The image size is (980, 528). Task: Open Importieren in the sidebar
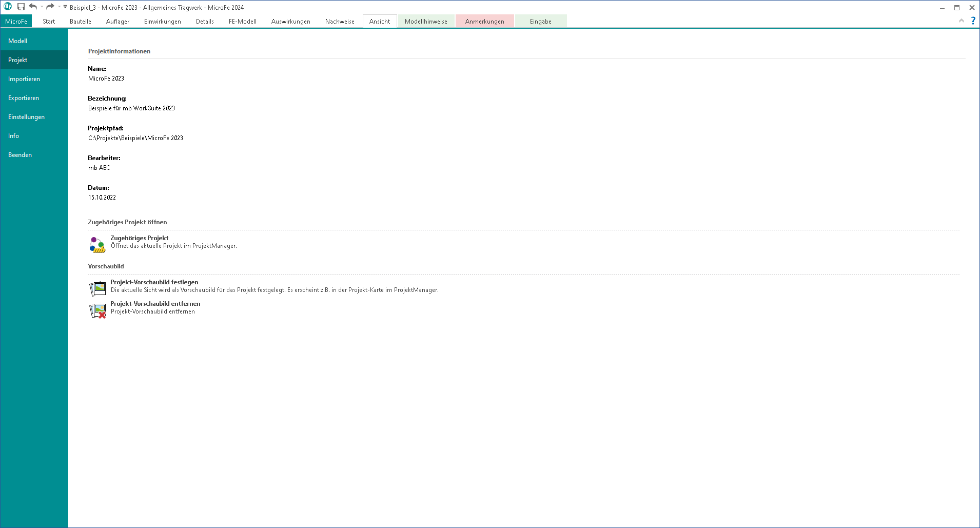pyautogui.click(x=24, y=79)
